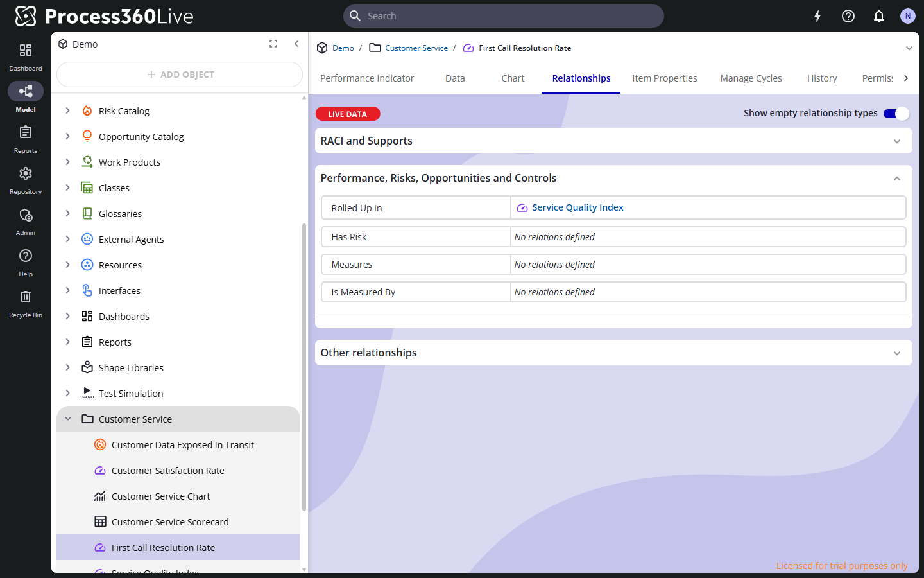Open the help question mark icon in header
Screen dimensions: 924x578
[848, 16]
